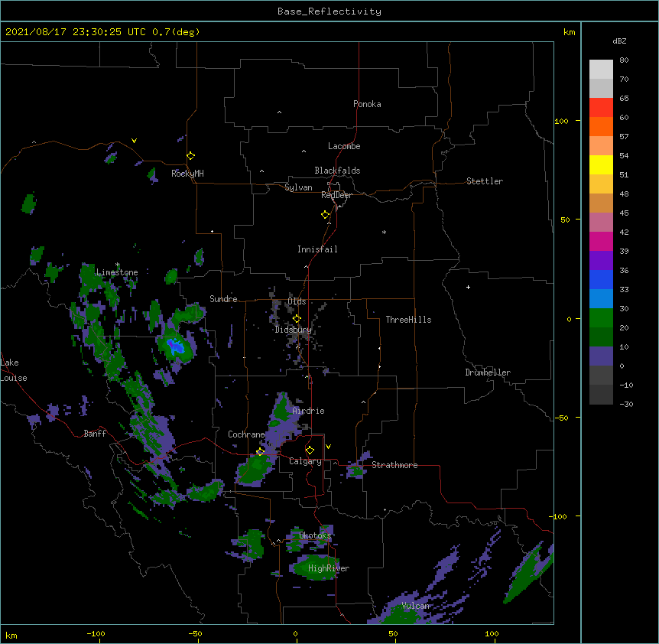Click the Calgary label

pyautogui.click(x=305, y=461)
